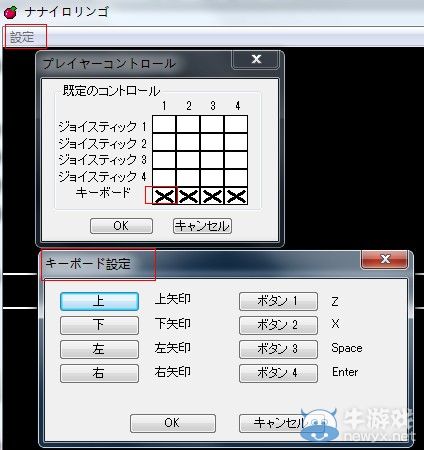Confirm キーボード設定 dialog with OK

point(173,423)
